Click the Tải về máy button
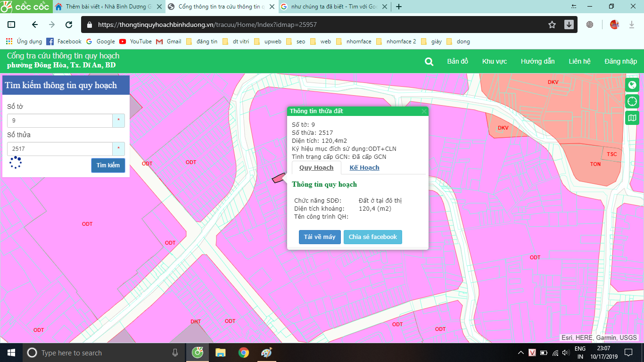Screen dimensions: 644x362 coord(319,237)
